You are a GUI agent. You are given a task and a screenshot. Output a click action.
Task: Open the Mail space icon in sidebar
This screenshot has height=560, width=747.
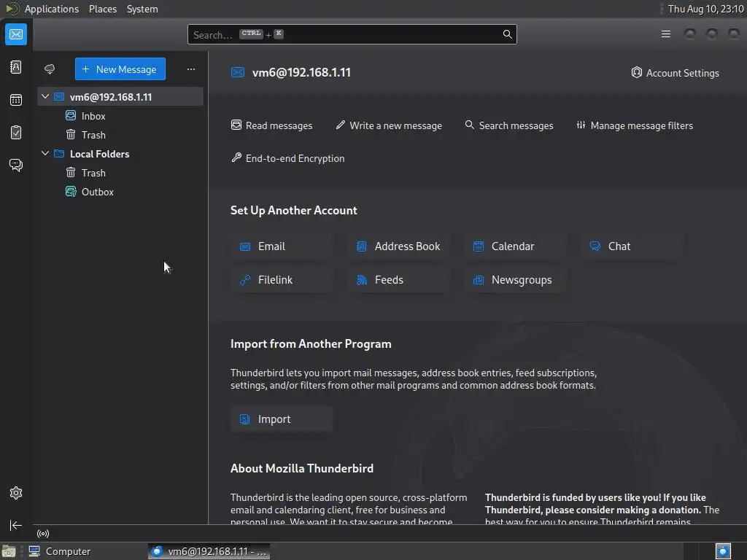pos(16,34)
